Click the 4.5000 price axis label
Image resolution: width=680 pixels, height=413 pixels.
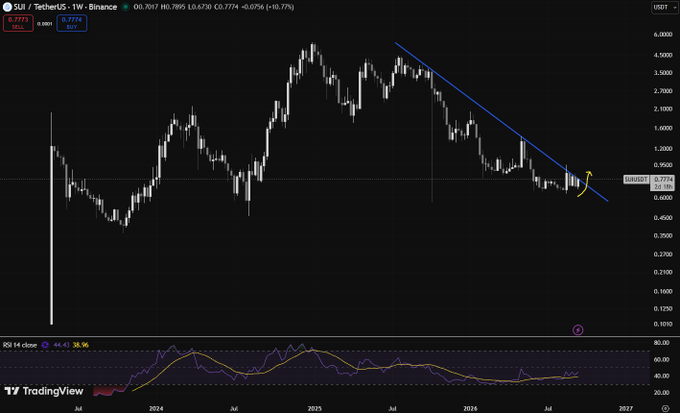663,55
